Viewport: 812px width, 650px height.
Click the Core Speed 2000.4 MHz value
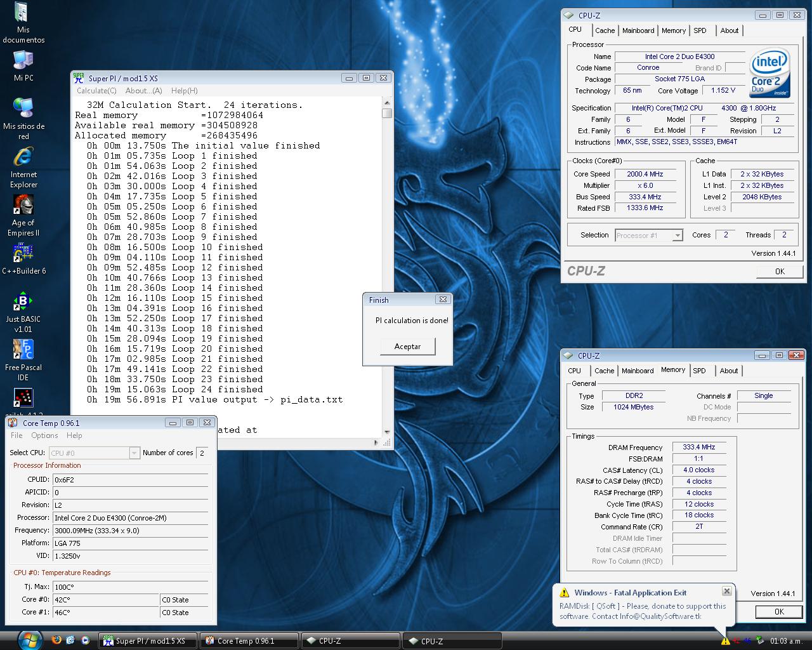point(645,174)
